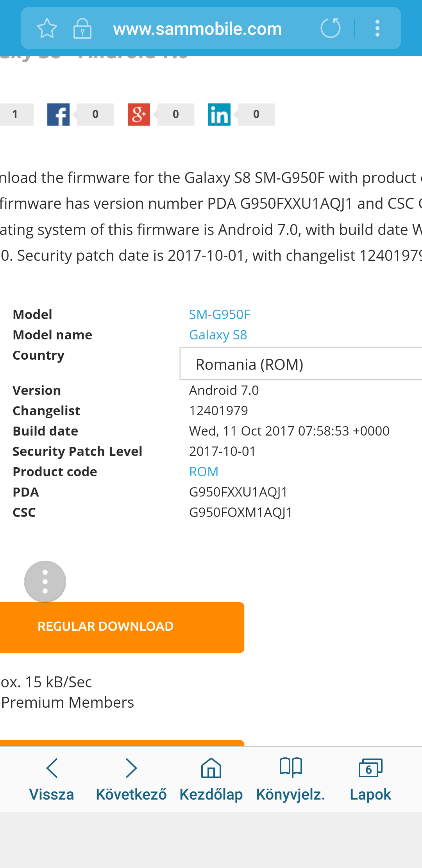Screen dimensions: 422x868
Task: Open the SM-G950F model link
Action: tap(220, 314)
